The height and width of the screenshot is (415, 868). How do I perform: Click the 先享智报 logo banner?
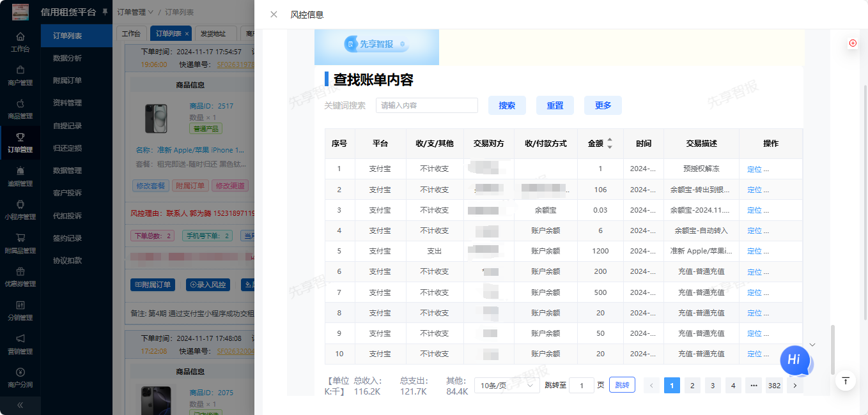click(376, 44)
